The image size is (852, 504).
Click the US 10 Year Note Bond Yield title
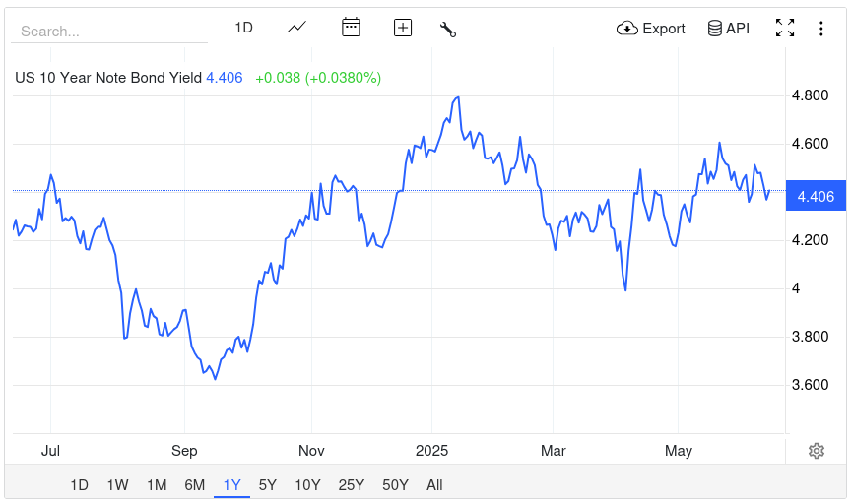[108, 77]
